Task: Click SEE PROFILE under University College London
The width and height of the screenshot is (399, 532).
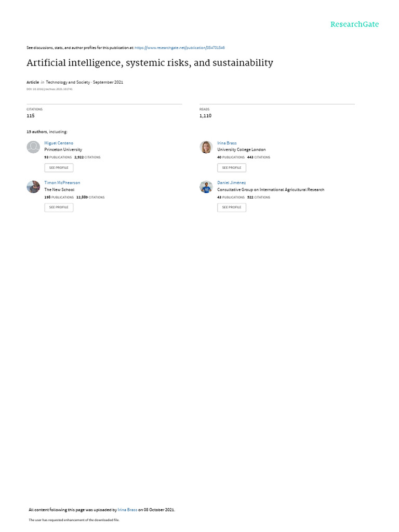Action: (232, 168)
